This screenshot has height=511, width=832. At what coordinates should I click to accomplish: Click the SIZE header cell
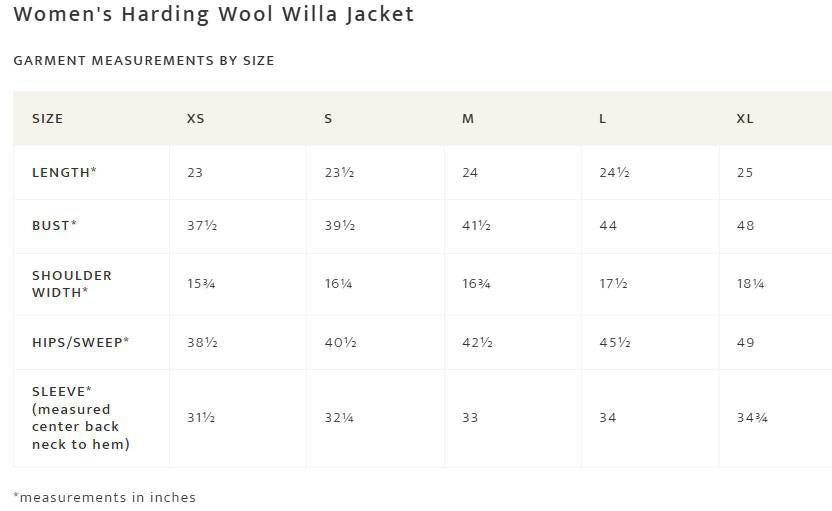coord(47,119)
